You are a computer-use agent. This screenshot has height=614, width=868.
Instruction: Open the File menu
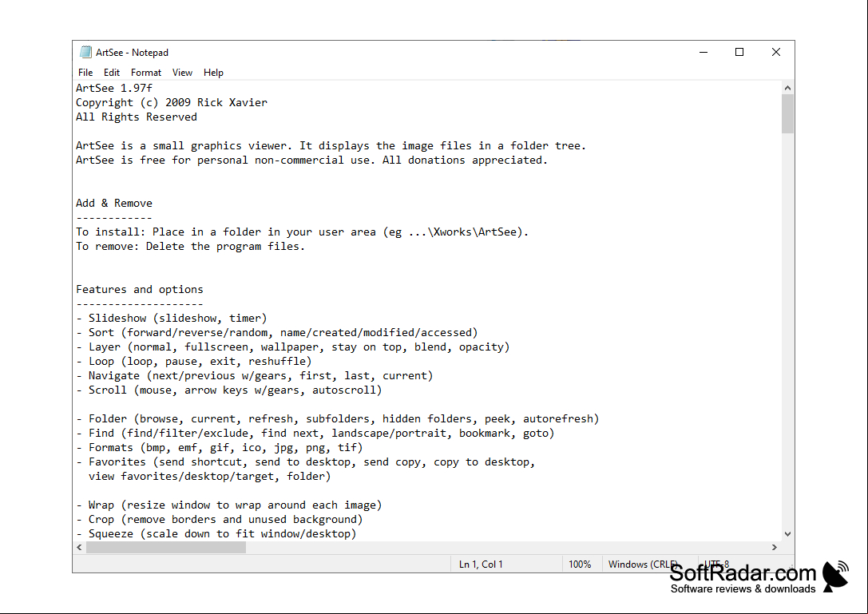coord(85,73)
